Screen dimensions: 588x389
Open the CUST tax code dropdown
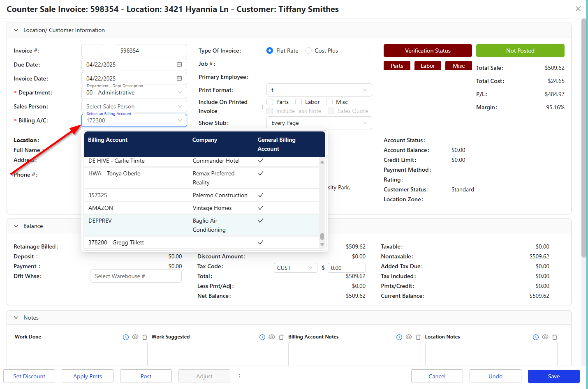pos(295,268)
